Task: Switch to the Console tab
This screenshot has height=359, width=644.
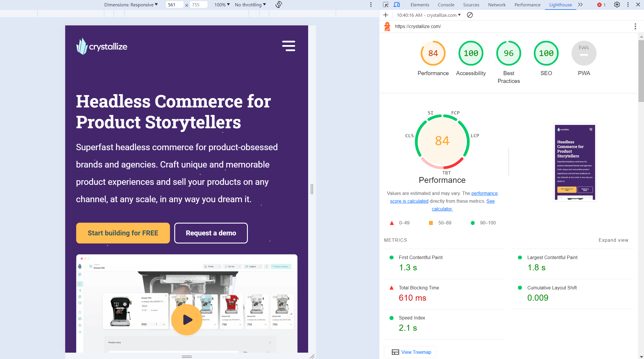Action: point(446,5)
